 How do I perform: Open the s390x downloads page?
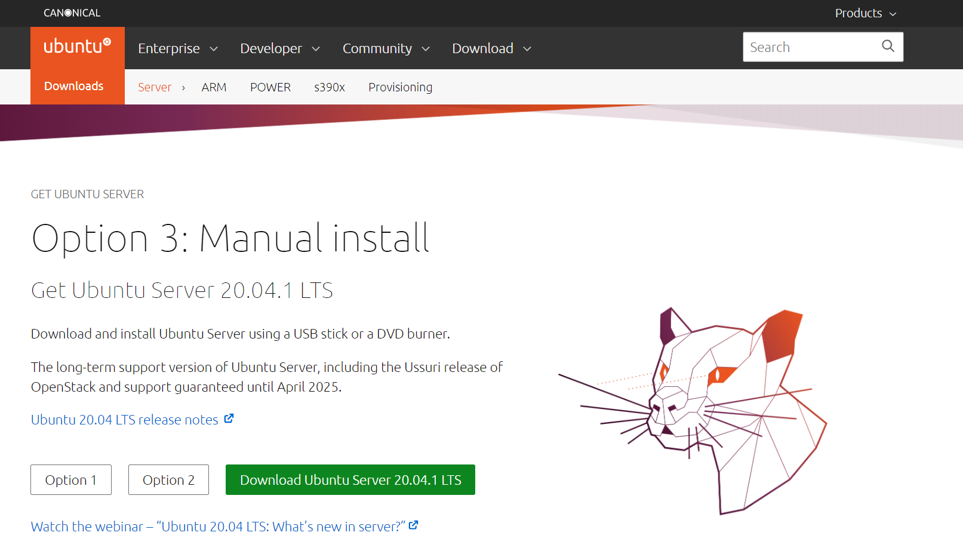point(330,87)
